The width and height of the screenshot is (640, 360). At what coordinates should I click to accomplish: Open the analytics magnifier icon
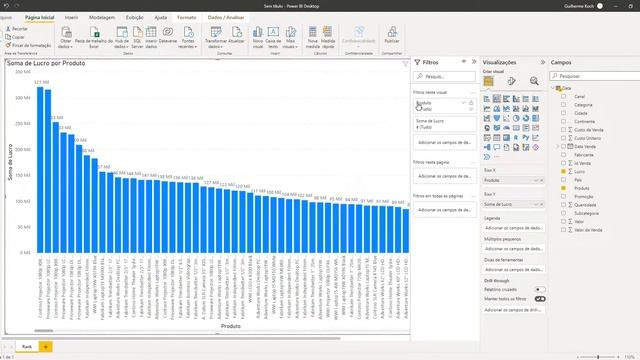pyautogui.click(x=534, y=81)
